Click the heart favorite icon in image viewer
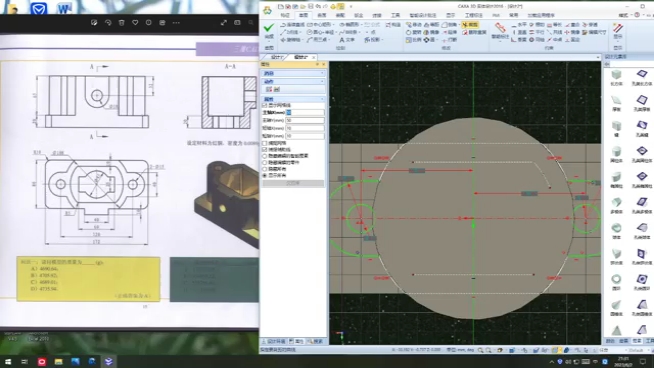 (x=135, y=23)
